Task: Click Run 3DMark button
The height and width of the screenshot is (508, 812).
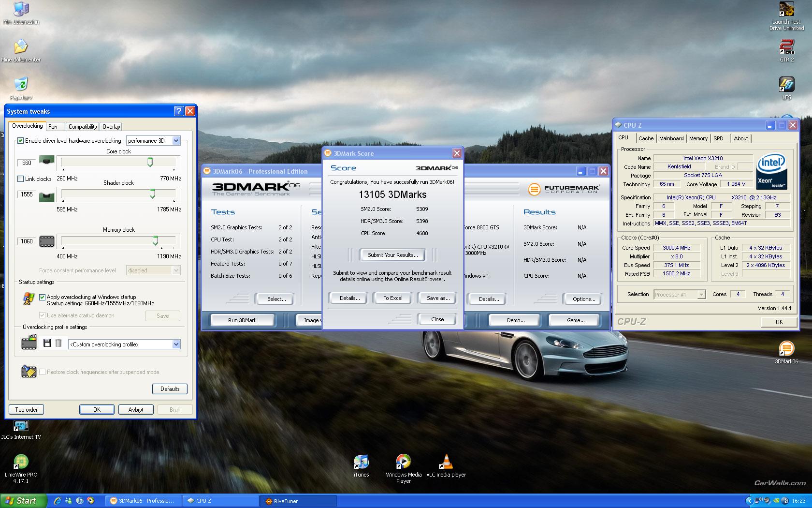Action: click(242, 320)
